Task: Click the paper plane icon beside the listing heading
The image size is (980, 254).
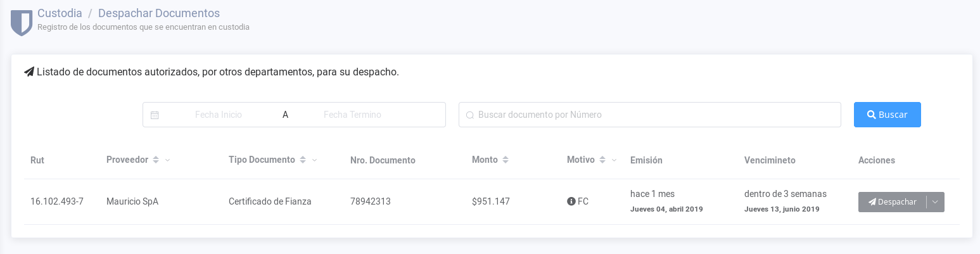Action: click(29, 72)
